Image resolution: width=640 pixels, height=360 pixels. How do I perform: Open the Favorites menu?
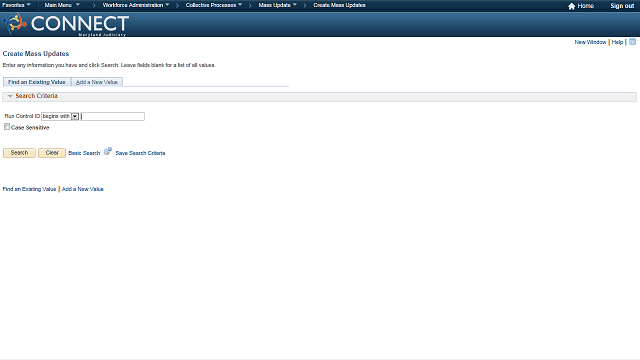(x=16, y=5)
